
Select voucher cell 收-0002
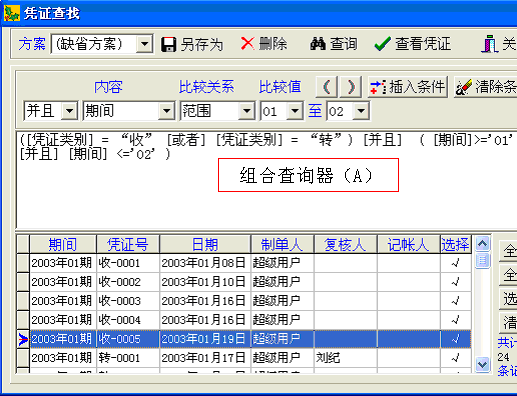tap(128, 282)
